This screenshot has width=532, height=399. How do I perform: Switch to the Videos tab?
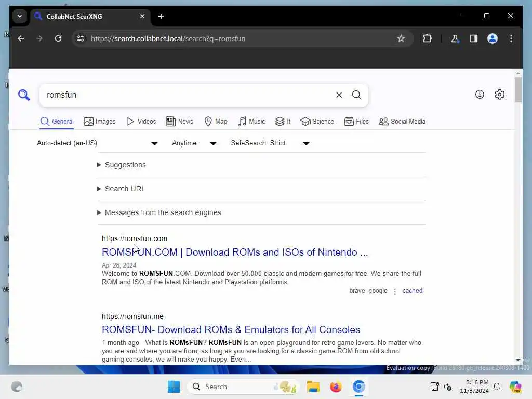pyautogui.click(x=141, y=122)
